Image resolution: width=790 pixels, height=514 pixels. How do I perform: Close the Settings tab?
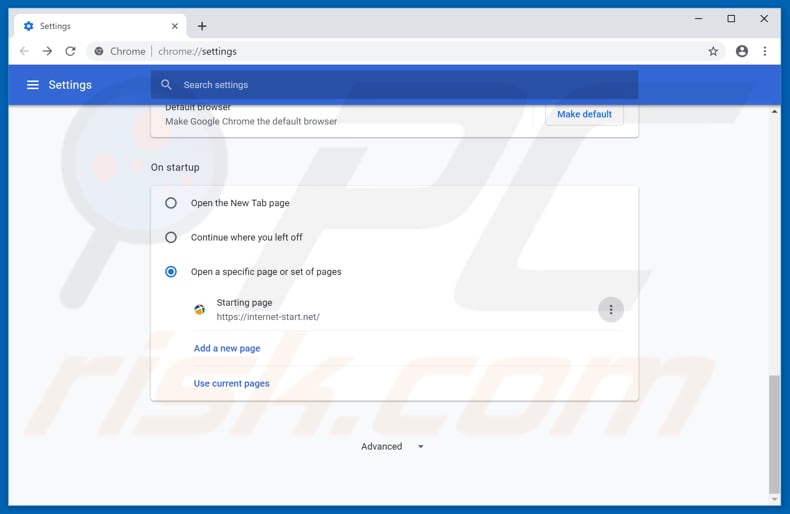coord(175,26)
